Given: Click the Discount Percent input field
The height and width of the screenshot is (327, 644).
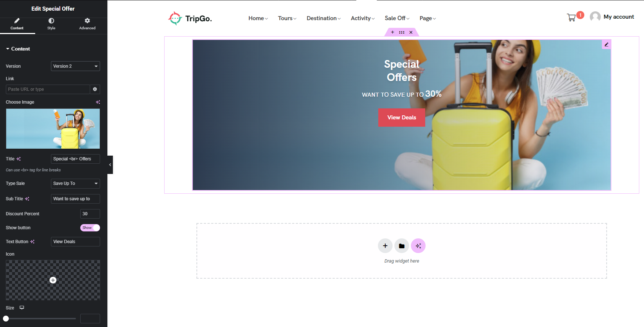Looking at the screenshot, I should click(90, 214).
